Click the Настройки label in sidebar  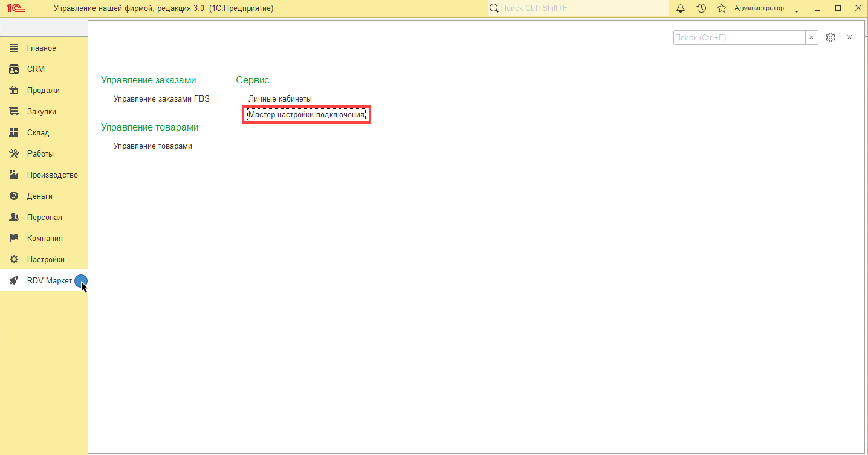(x=46, y=259)
